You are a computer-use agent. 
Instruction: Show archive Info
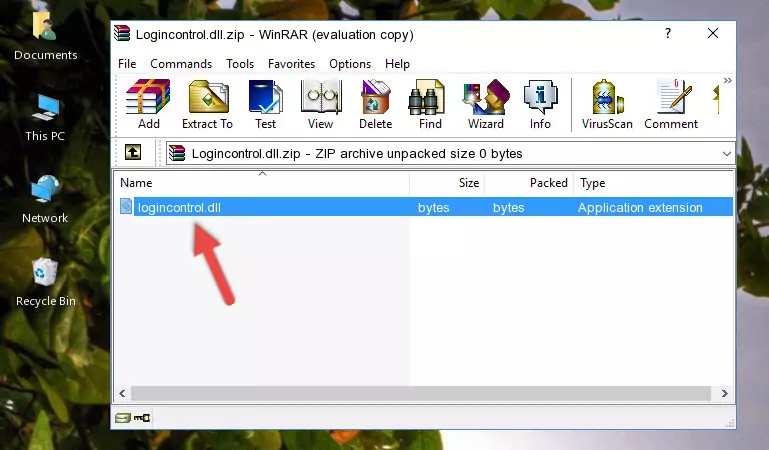point(540,105)
